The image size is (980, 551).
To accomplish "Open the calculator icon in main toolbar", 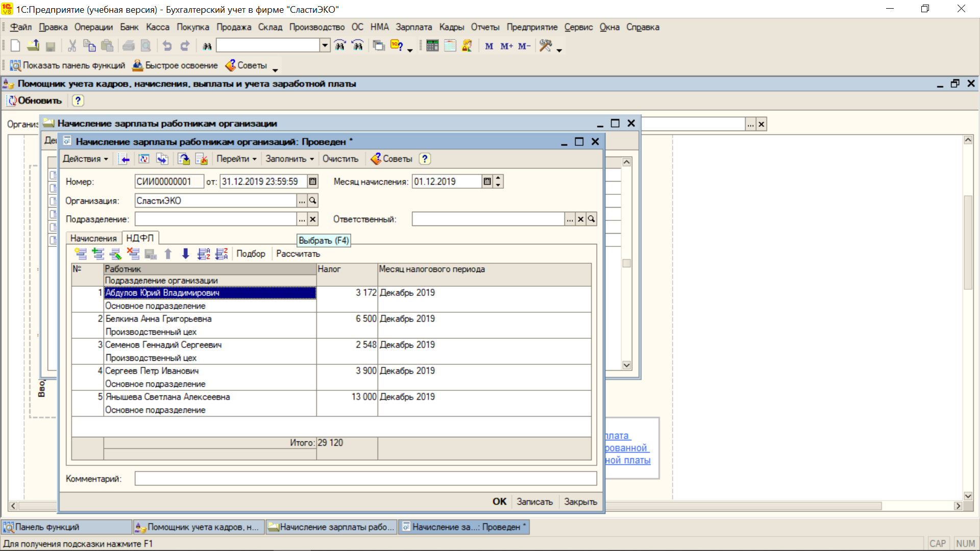I will coord(432,46).
